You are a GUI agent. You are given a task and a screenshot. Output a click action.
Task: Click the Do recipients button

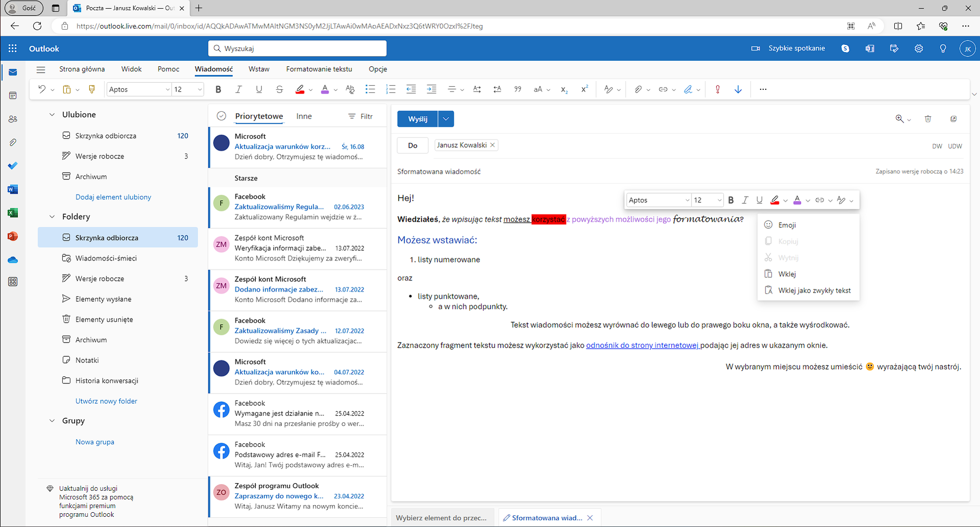point(412,146)
